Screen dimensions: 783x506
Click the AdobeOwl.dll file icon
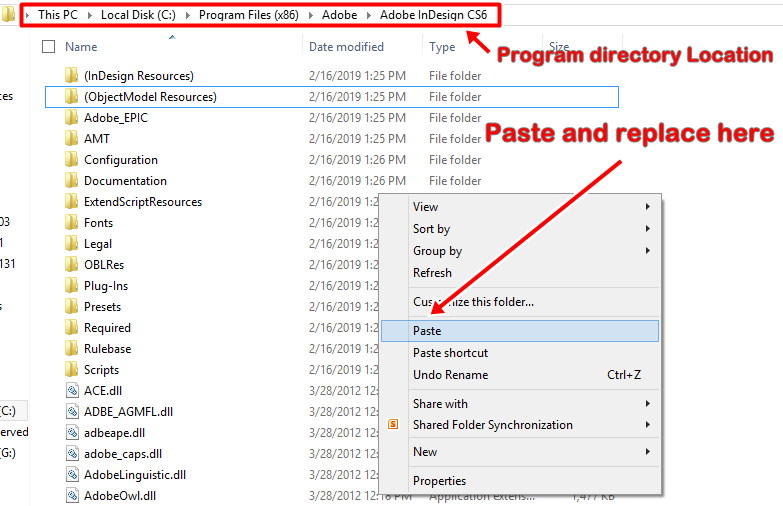point(72,495)
